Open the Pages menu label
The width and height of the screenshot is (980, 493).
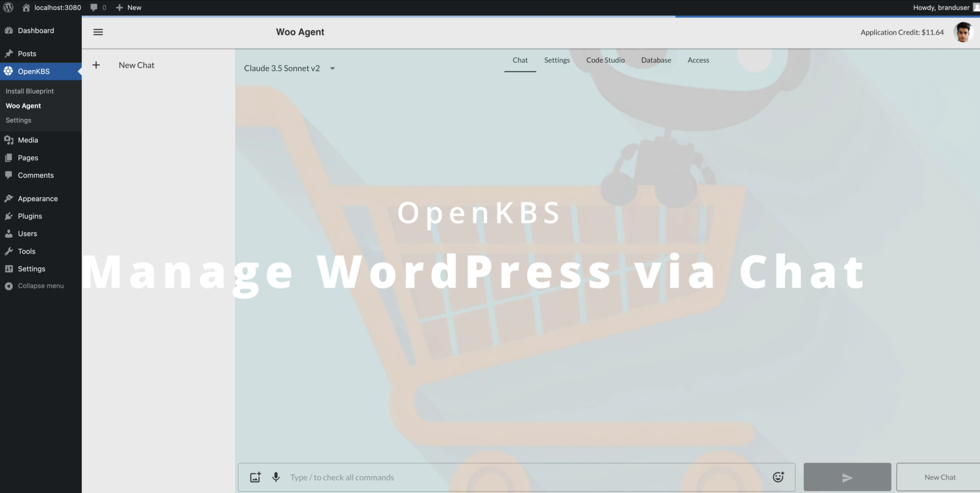28,158
